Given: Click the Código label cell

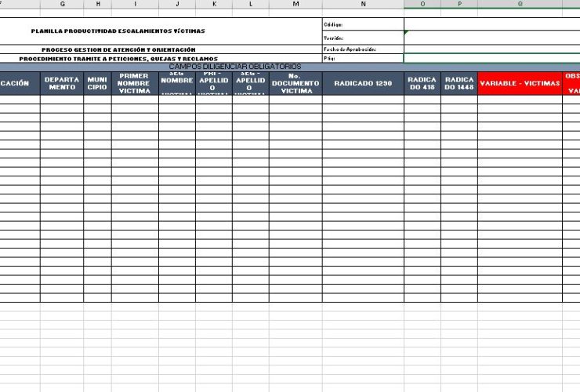Looking at the screenshot, I should (x=363, y=24).
